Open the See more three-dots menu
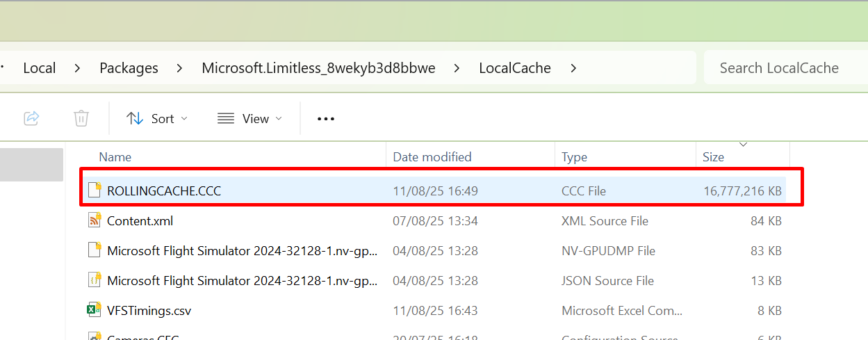Viewport: 868px width, 340px height. (326, 119)
